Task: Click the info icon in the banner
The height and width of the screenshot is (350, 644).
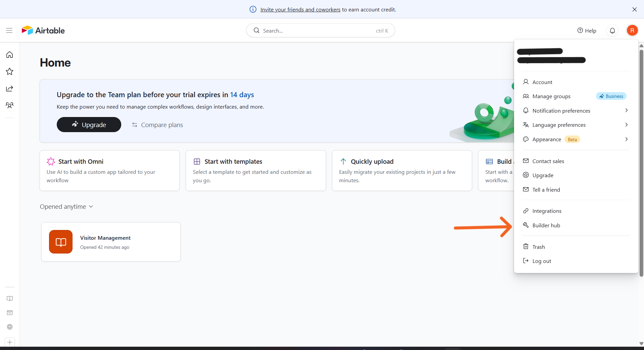Action: pos(253,9)
